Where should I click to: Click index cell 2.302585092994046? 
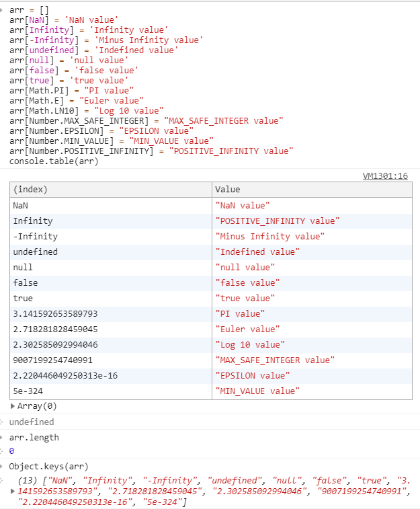[111, 345]
